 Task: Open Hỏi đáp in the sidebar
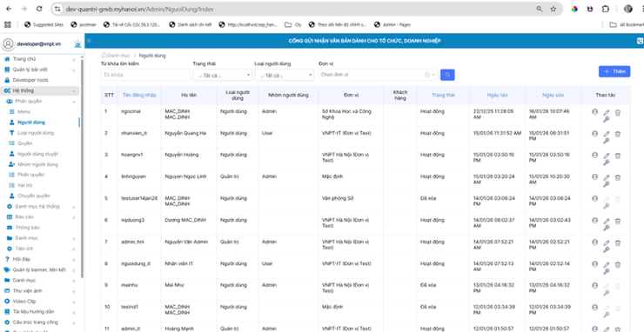tap(22, 259)
